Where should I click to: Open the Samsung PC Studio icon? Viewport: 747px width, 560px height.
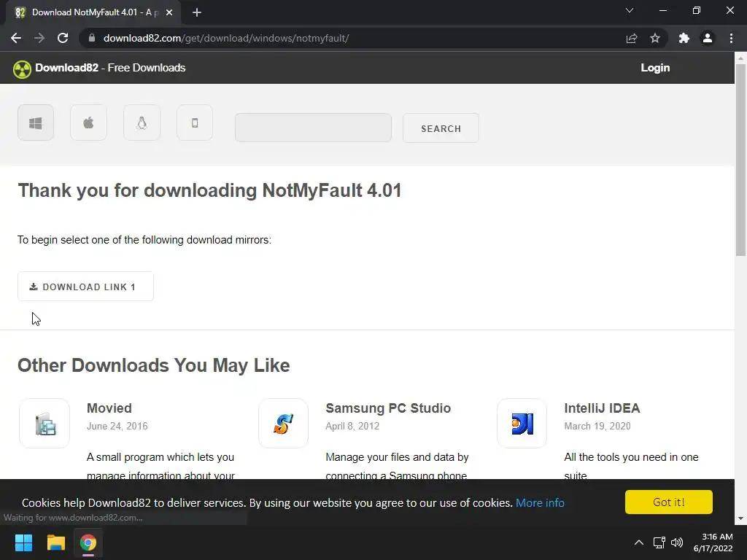(x=283, y=423)
